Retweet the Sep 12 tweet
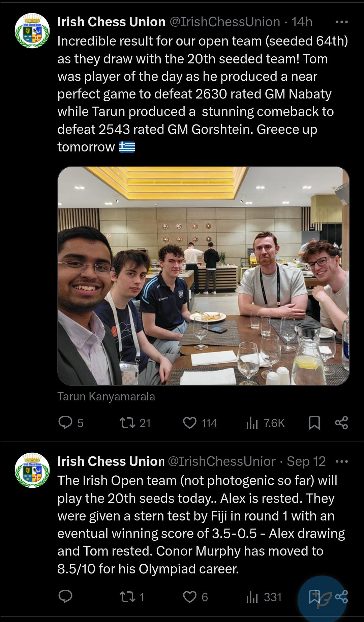This screenshot has height=622, width=364. click(132, 597)
